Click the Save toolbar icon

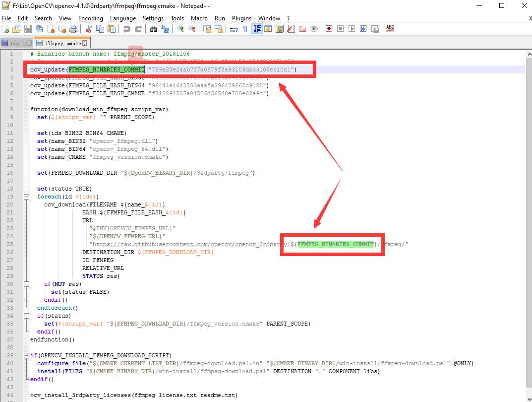click(x=28, y=29)
